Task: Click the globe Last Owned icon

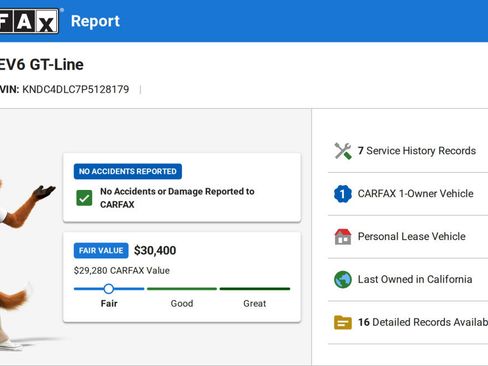Action: (x=343, y=279)
